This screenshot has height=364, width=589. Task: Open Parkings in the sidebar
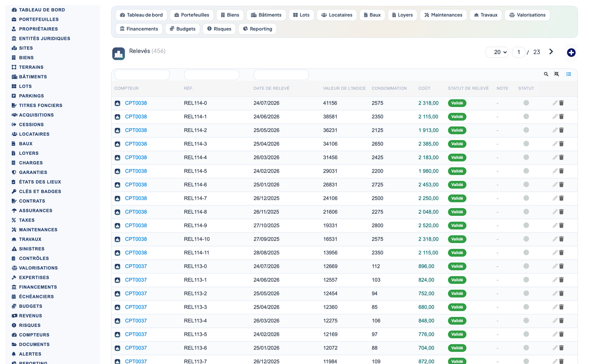pos(31,96)
